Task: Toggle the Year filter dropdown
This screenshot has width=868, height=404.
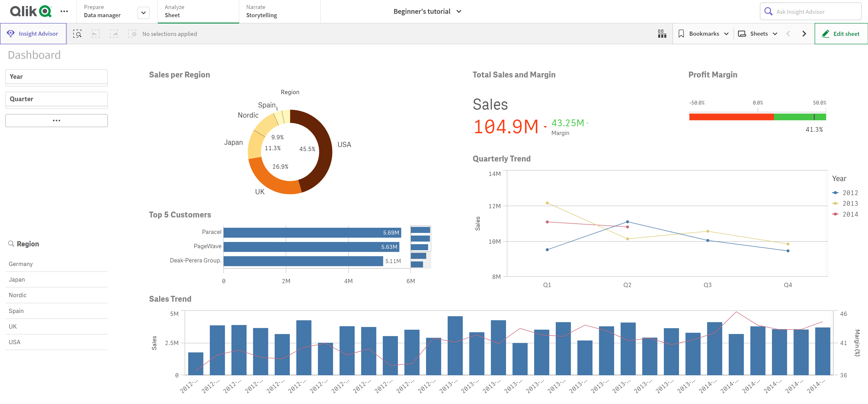Action: tap(56, 77)
